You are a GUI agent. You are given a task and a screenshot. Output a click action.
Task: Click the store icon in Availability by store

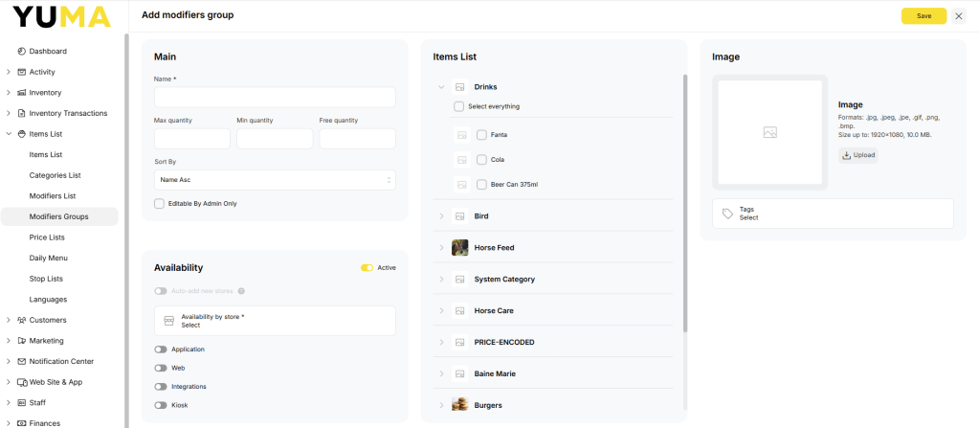pyautogui.click(x=168, y=321)
